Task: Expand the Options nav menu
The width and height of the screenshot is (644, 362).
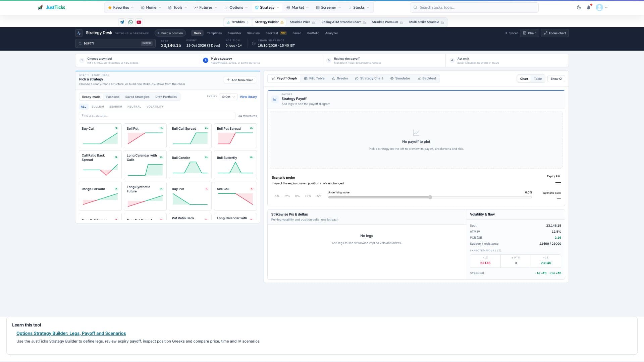Action: 236,7
